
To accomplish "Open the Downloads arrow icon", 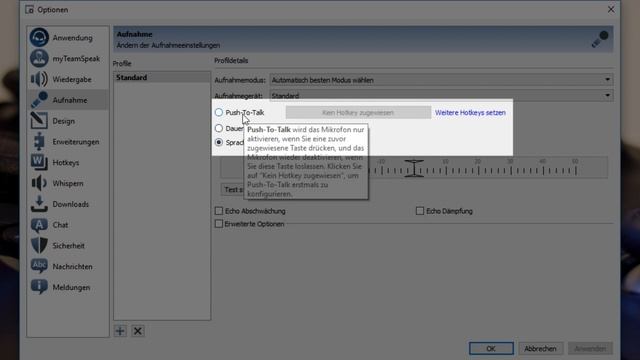I will 39,204.
